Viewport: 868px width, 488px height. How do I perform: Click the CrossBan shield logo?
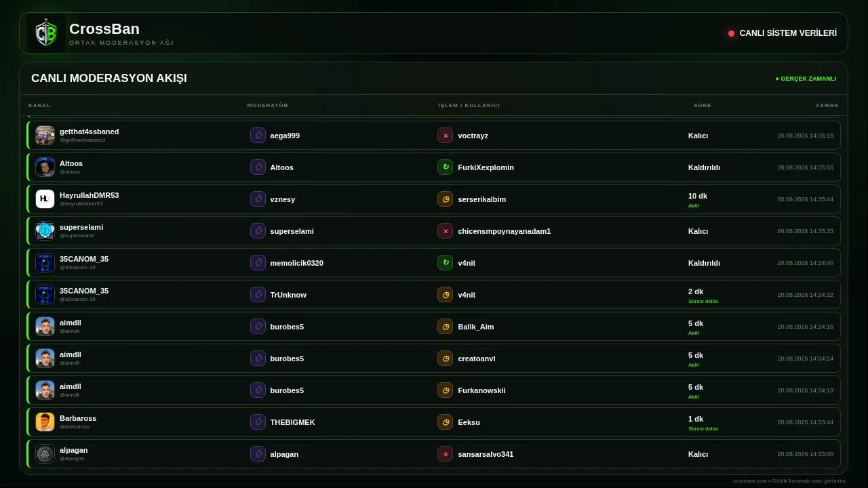click(x=46, y=33)
